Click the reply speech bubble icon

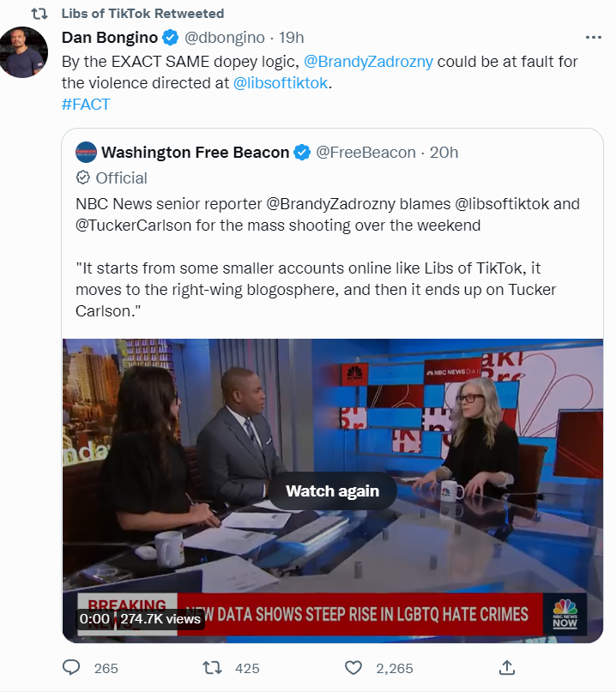coord(71,668)
